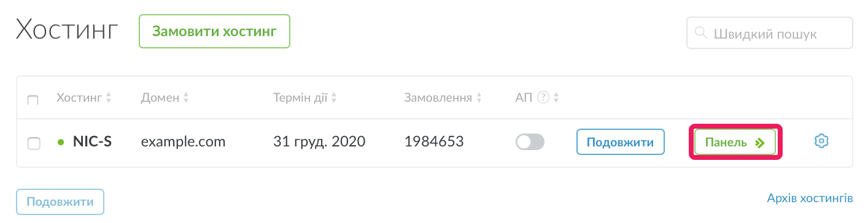Viewport: 868px width, 223px height.
Task: Sort by the Хостинг column arrows
Action: (x=109, y=97)
